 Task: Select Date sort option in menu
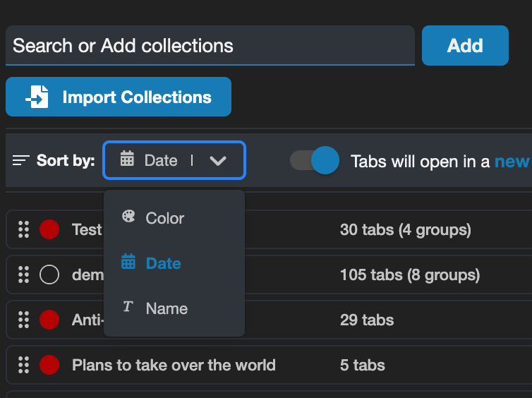coord(174,263)
